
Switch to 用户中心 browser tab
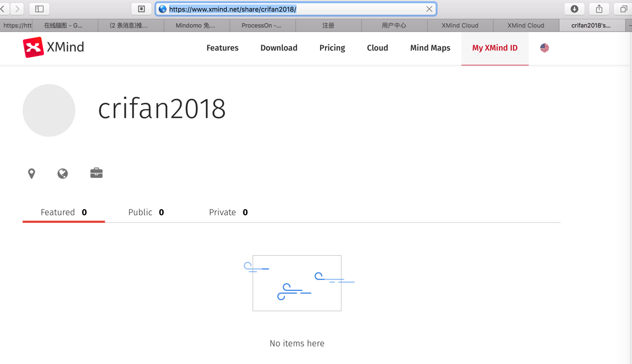click(x=394, y=25)
